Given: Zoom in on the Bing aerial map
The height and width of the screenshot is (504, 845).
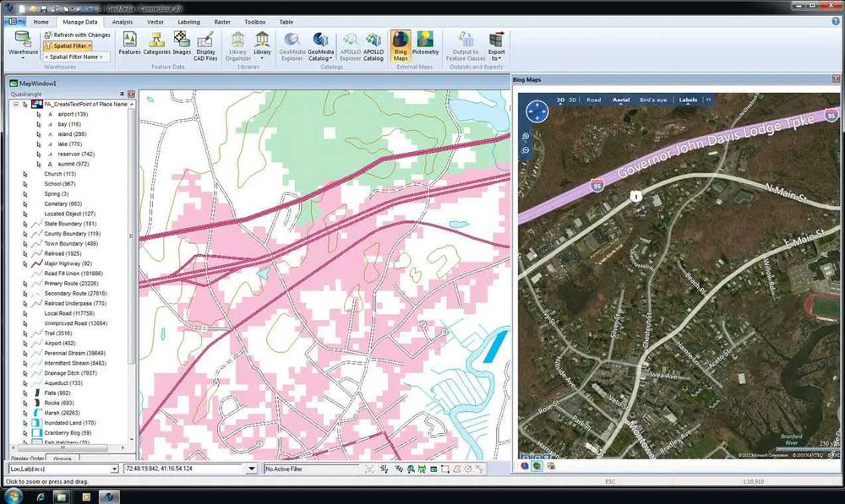Looking at the screenshot, I should [x=526, y=137].
